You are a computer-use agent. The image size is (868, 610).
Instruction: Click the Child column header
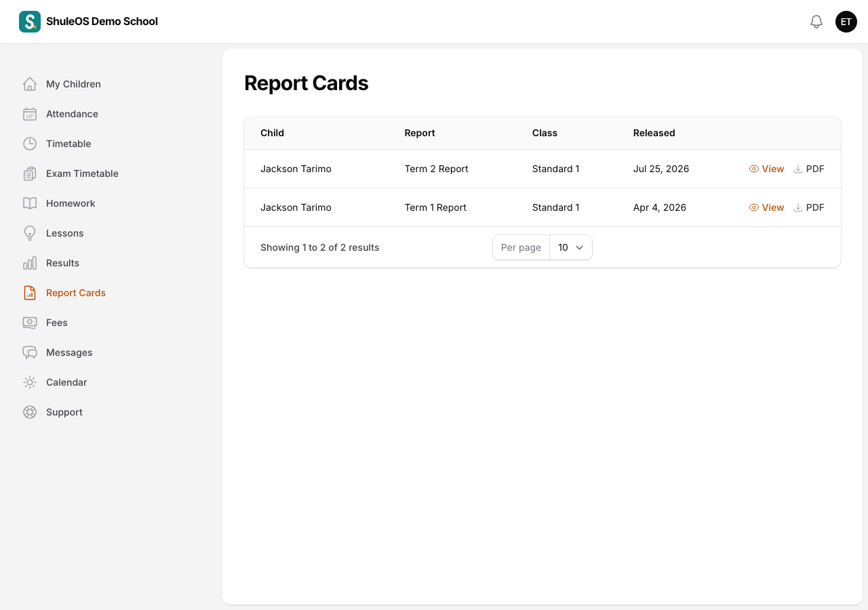(272, 133)
